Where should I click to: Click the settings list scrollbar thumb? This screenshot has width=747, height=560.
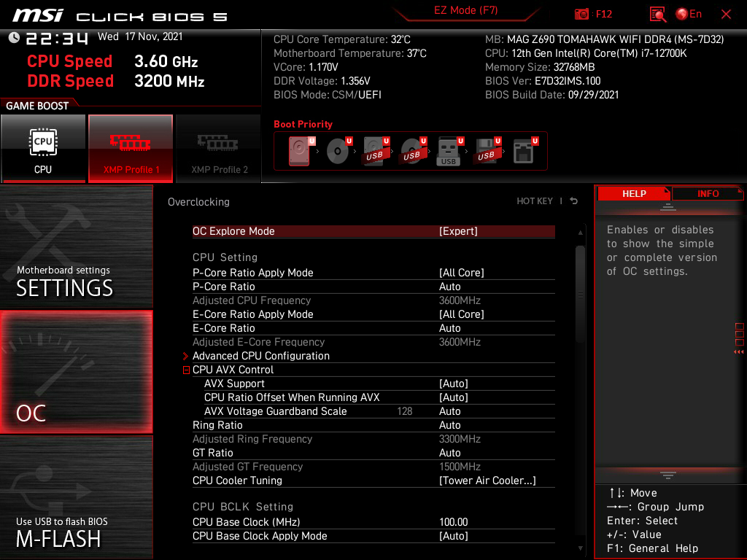580,295
